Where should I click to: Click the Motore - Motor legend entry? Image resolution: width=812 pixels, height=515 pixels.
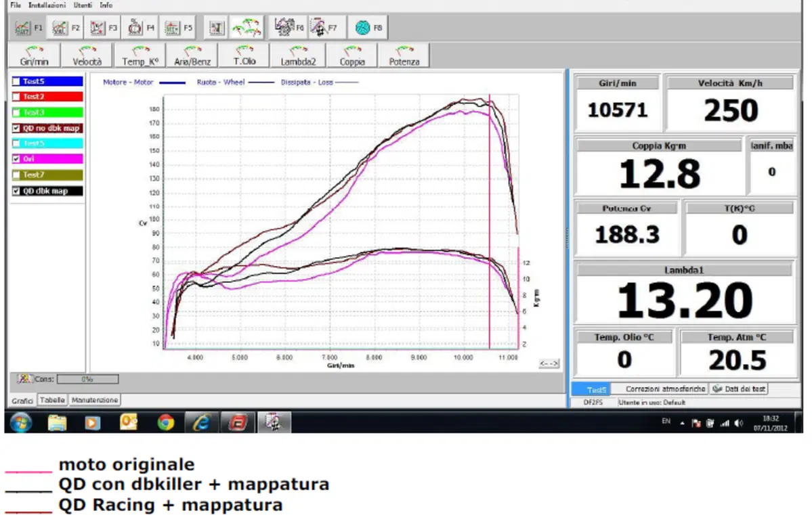[144, 83]
